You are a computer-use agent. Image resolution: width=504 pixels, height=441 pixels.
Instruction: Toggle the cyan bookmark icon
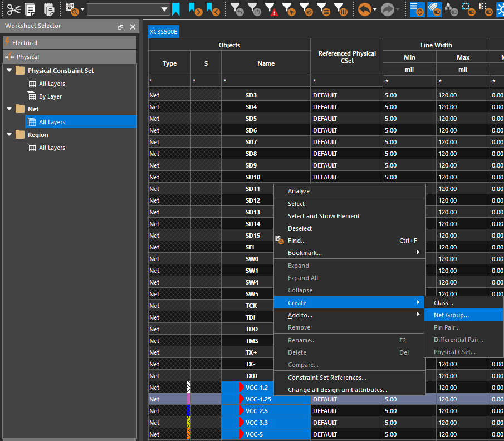click(x=176, y=9)
